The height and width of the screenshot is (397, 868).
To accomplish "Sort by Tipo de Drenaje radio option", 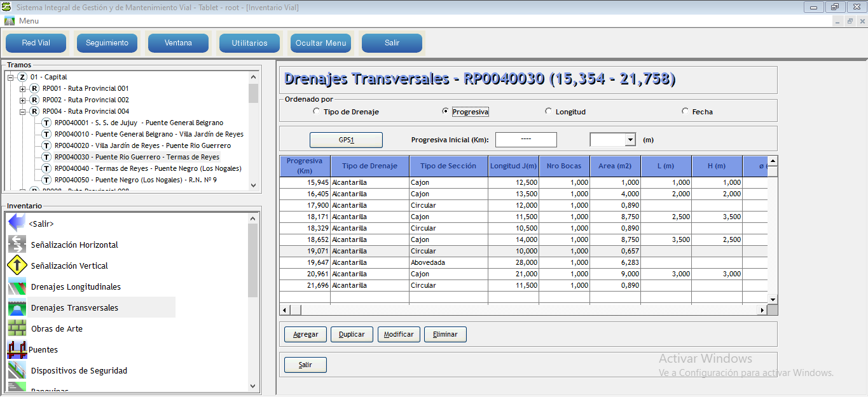I will pyautogui.click(x=317, y=112).
